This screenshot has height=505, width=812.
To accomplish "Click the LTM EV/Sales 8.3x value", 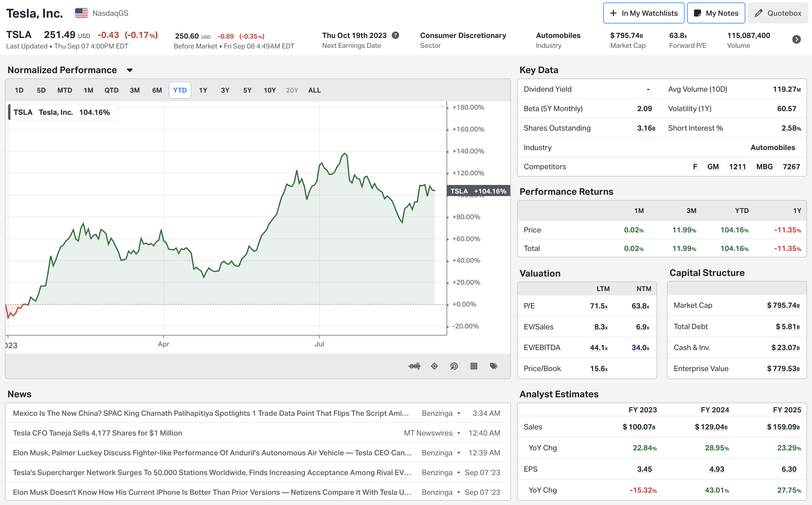I will coord(601,327).
